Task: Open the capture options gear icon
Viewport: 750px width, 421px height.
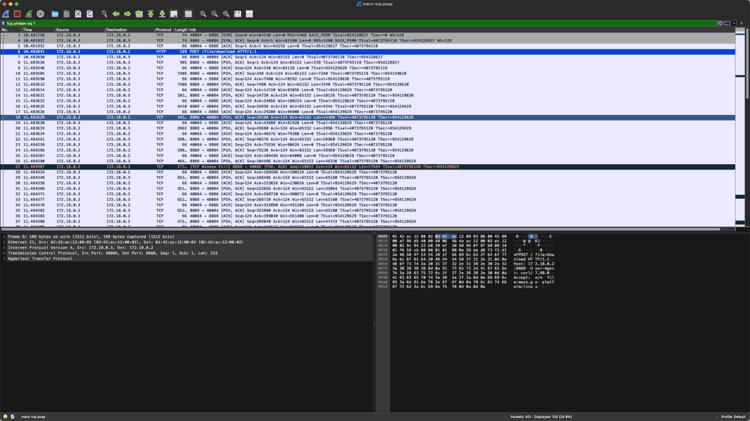Action: 40,14
